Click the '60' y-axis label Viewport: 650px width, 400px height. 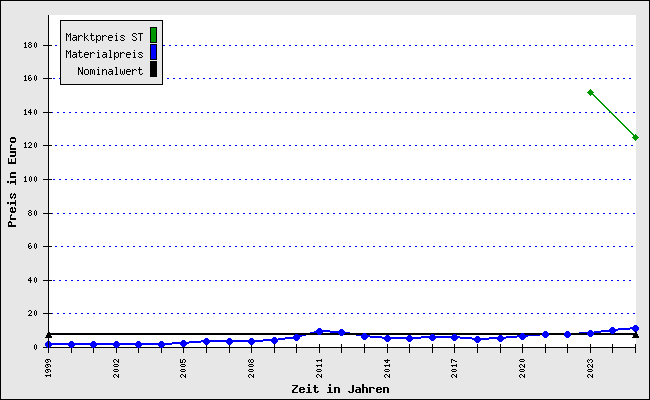(33, 246)
